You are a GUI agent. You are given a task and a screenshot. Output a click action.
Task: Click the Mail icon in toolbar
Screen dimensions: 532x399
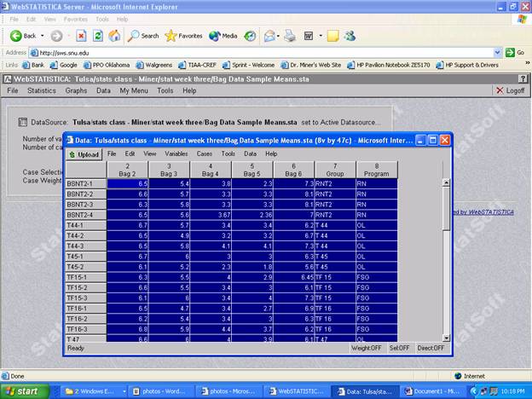point(269,36)
